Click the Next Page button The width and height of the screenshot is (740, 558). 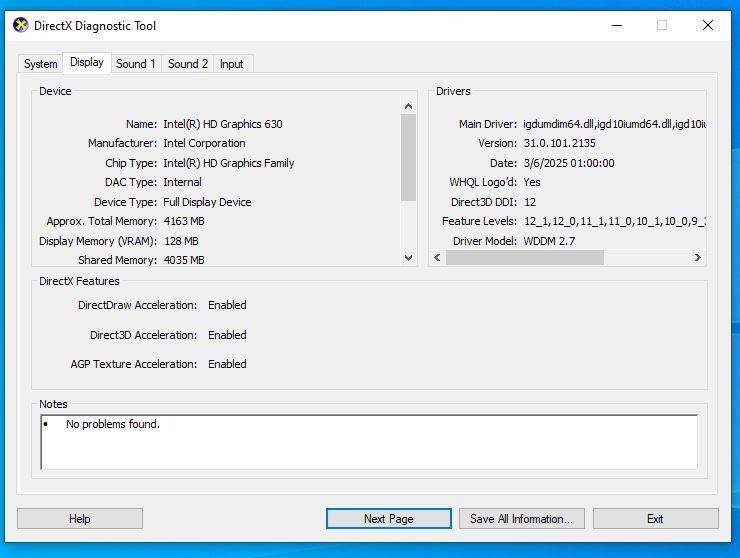click(388, 518)
